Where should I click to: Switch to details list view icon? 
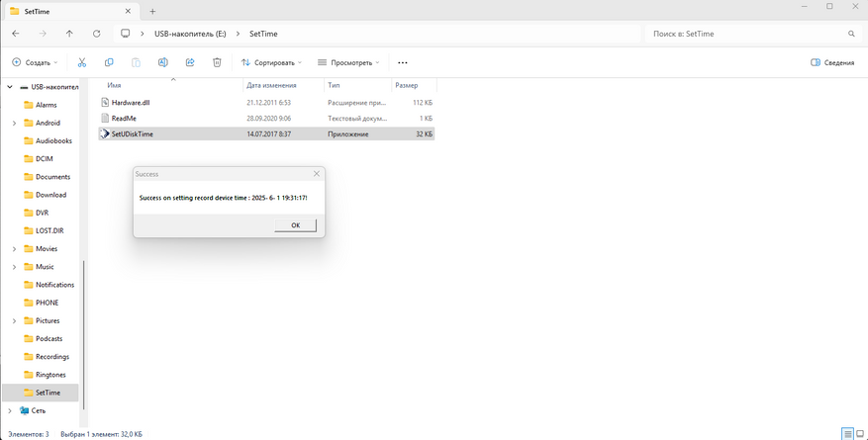coord(847,433)
